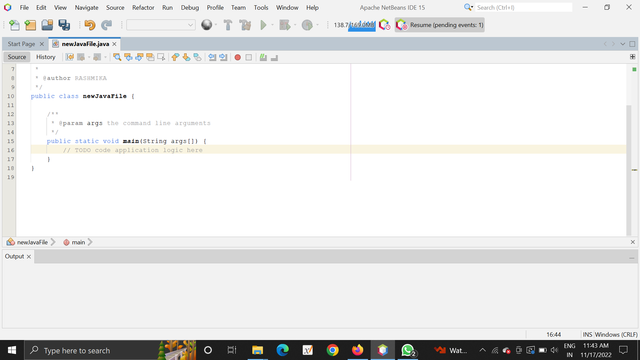Click Find Next Occurrence icon

pyautogui.click(x=139, y=58)
